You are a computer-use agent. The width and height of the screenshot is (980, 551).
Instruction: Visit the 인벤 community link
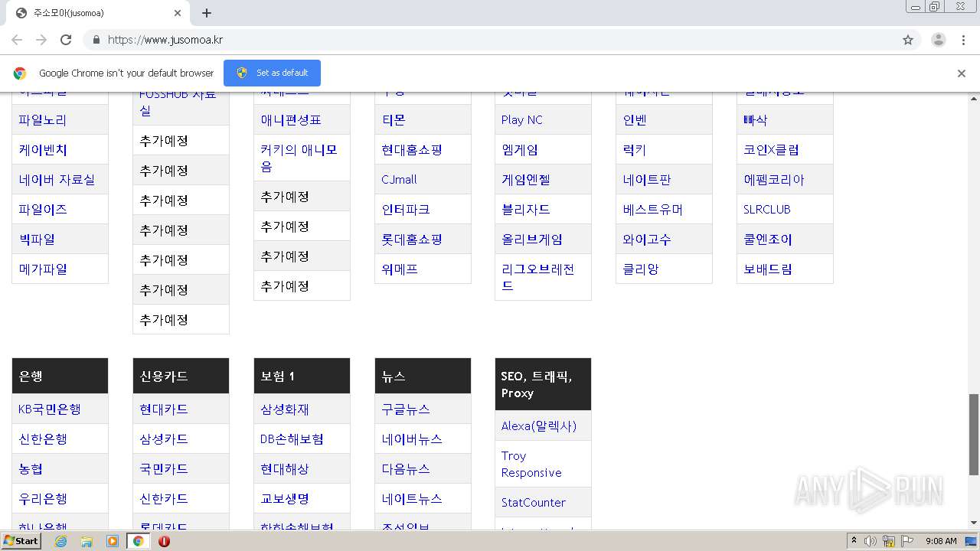pyautogui.click(x=635, y=120)
